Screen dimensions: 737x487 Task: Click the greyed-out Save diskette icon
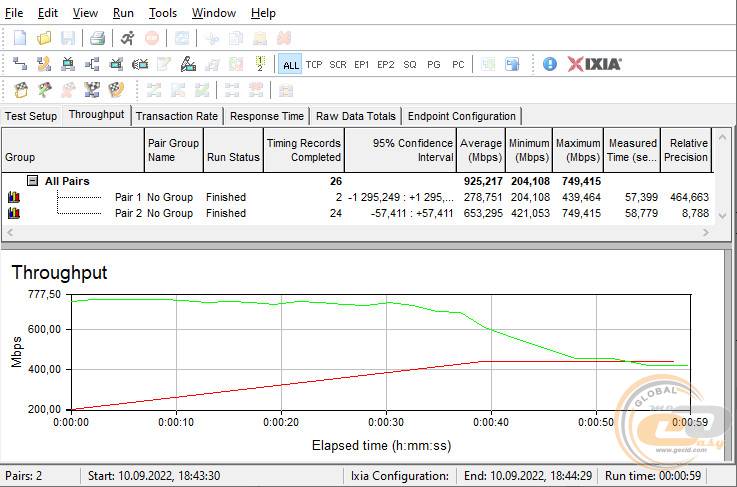[x=68, y=38]
